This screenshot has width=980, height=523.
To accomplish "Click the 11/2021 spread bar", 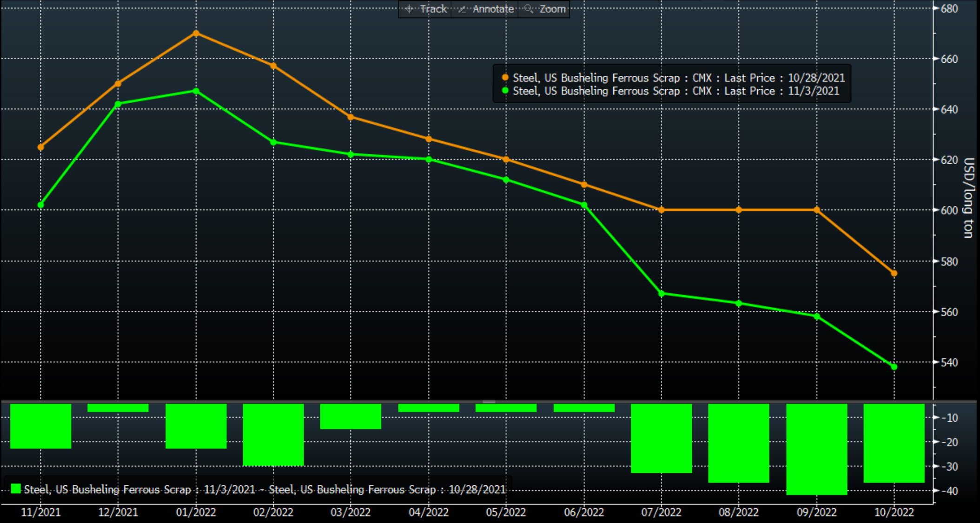I will click(41, 426).
